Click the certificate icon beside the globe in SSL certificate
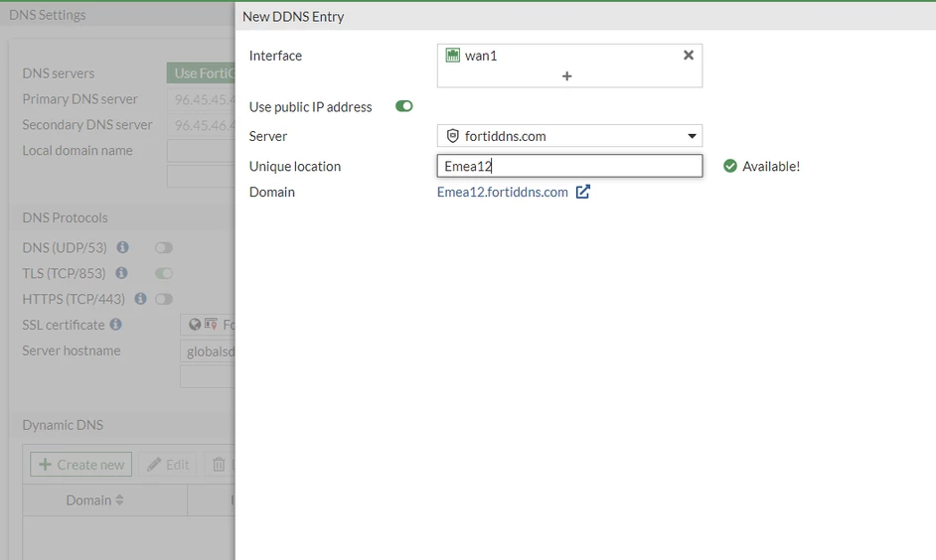936x560 pixels. coord(211,325)
